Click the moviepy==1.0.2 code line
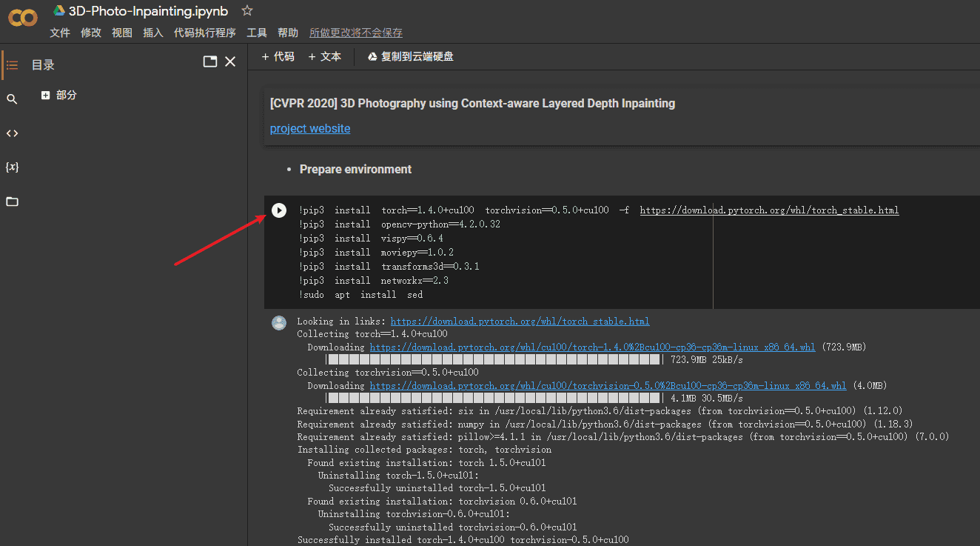Viewport: 980px width, 546px height. point(377,253)
